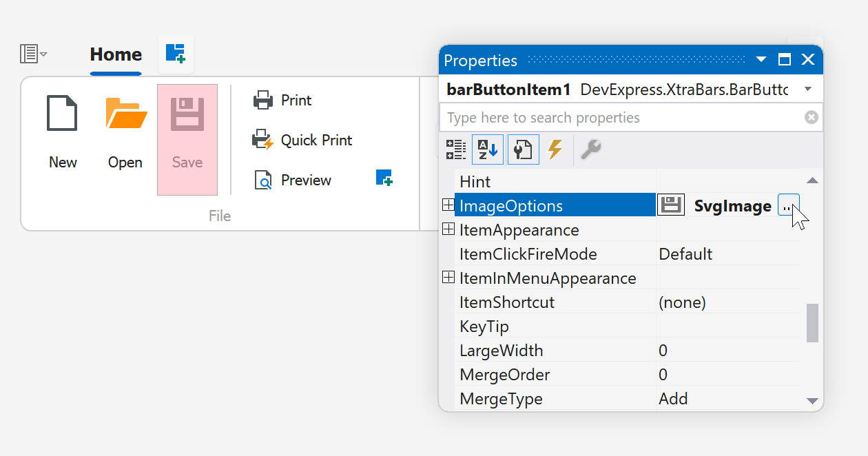Open the Properties window options dropdown arrow

(761, 60)
